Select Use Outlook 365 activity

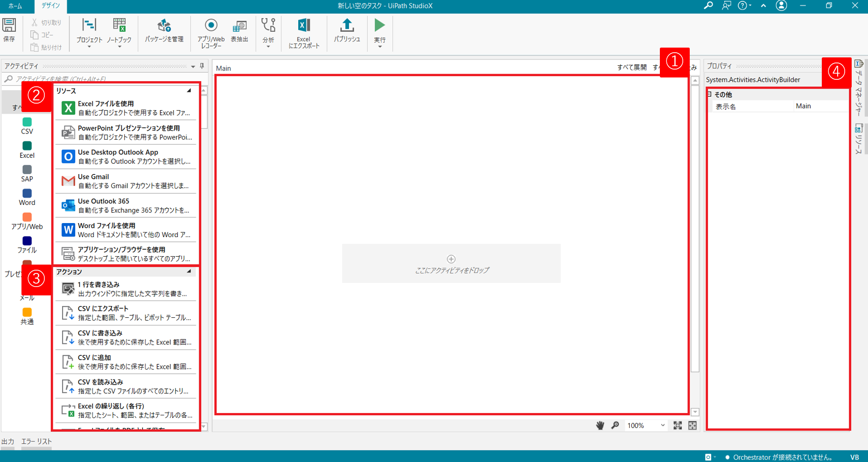[126, 206]
